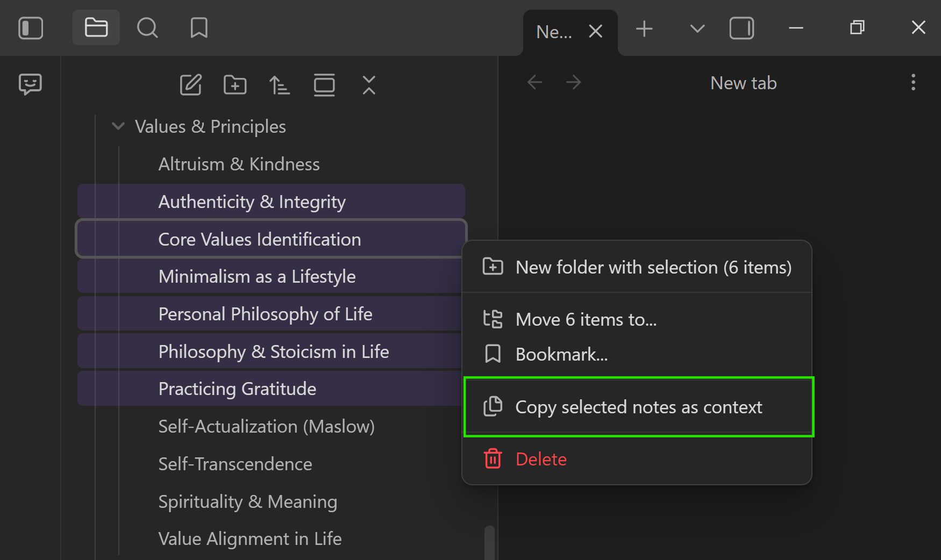
Task: Choose Copy selected notes as context
Action: pyautogui.click(x=638, y=407)
